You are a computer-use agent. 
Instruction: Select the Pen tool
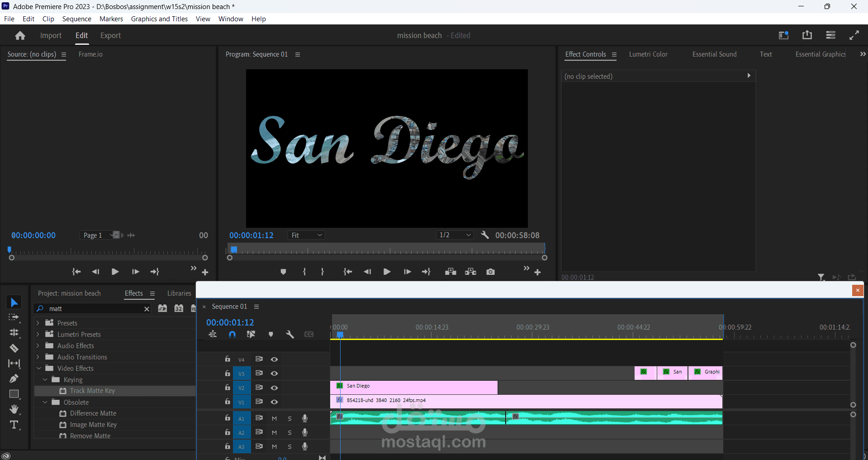coord(14,379)
